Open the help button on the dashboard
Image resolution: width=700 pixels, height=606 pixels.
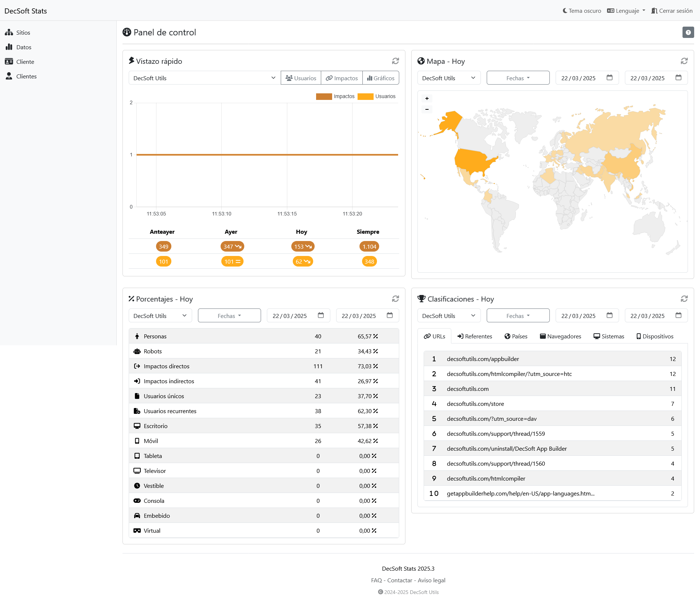pyautogui.click(x=688, y=32)
